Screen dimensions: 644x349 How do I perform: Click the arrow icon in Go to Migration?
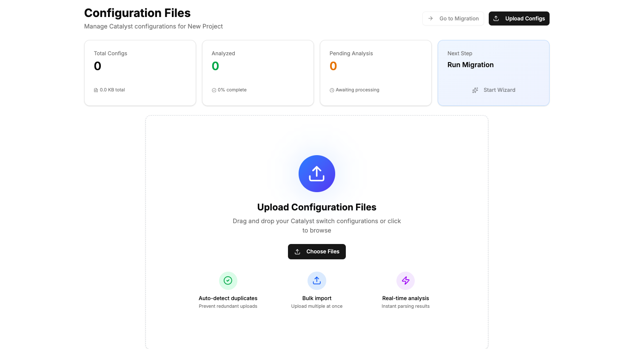(430, 19)
